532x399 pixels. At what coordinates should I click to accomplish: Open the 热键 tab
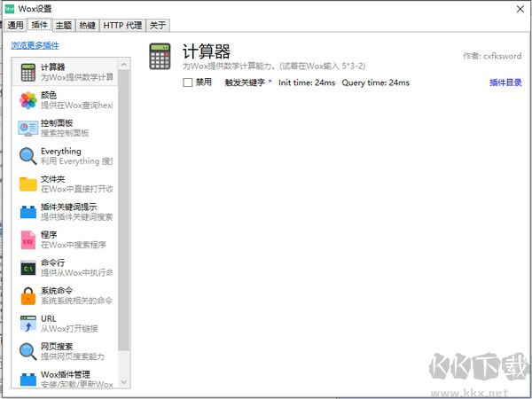[87, 25]
